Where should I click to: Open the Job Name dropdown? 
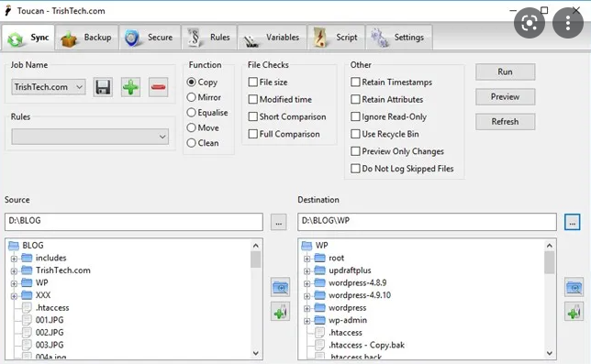(x=49, y=87)
